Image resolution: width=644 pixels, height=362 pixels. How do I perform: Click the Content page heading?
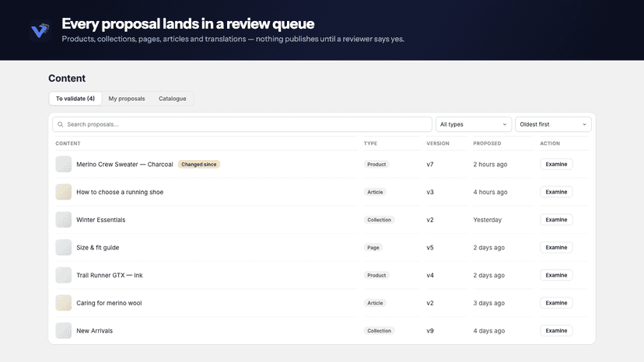[x=67, y=78]
